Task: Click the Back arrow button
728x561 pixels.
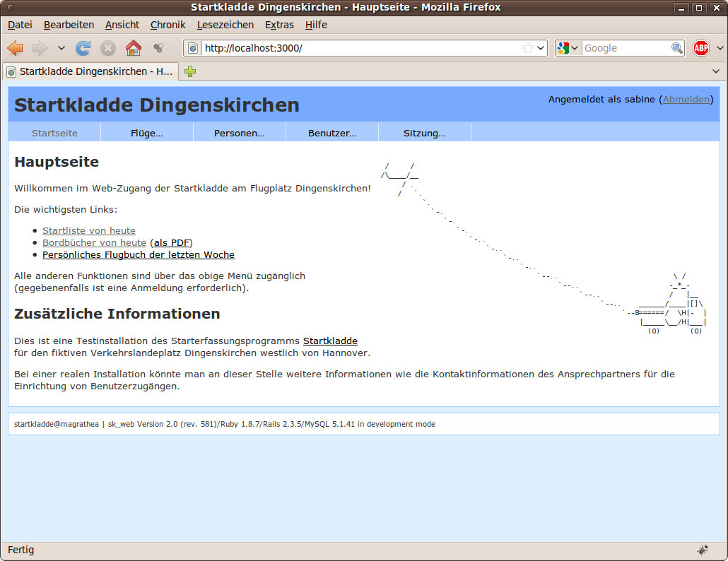Action: pyautogui.click(x=16, y=48)
